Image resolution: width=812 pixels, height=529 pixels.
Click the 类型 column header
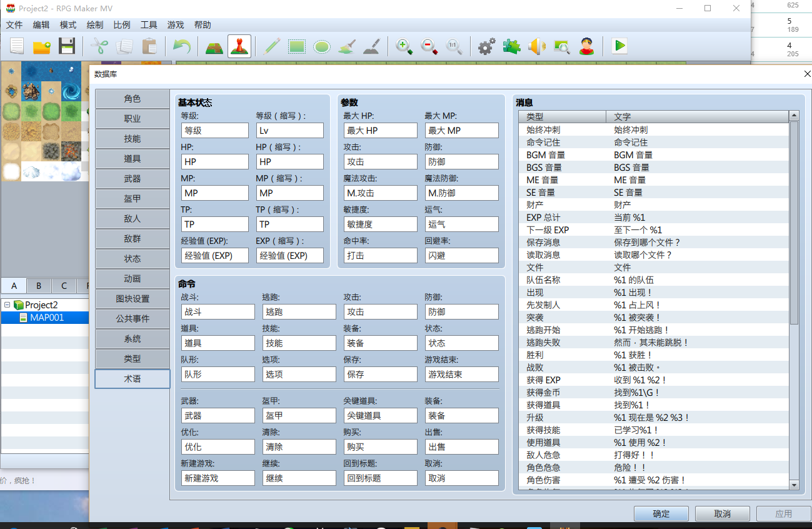click(x=563, y=117)
